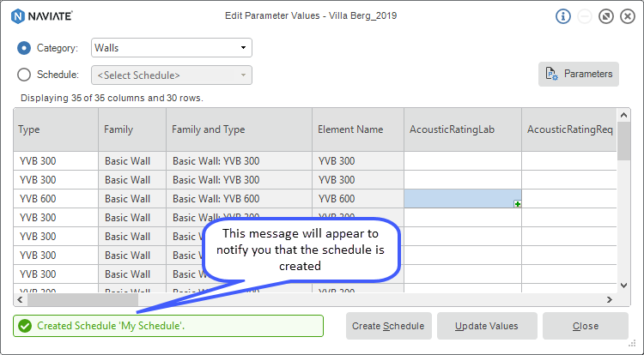This screenshot has height=355, width=644.
Task: Expand the Select Schedule dropdown
Action: click(x=171, y=75)
